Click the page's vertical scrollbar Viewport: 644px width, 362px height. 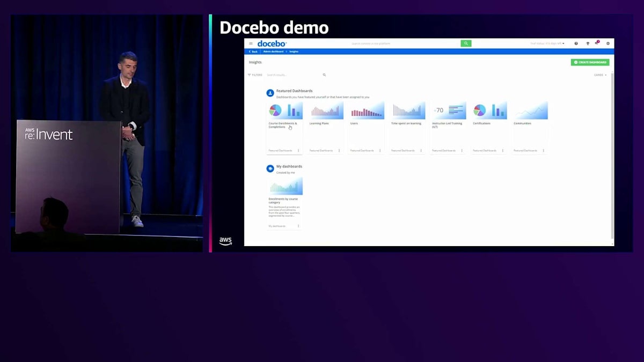[612, 156]
